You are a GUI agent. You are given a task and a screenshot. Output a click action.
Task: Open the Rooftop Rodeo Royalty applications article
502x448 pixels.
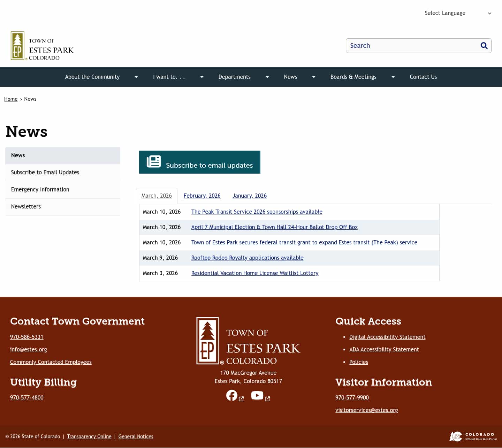click(x=247, y=258)
